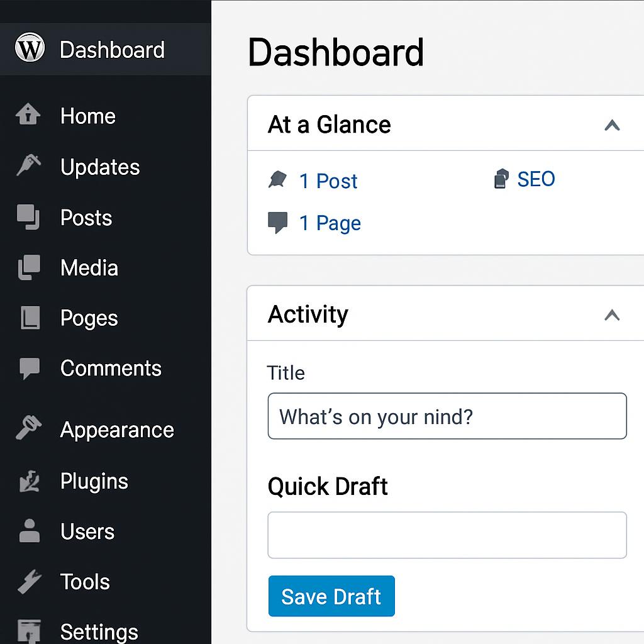Click the Users person icon

coord(29,531)
